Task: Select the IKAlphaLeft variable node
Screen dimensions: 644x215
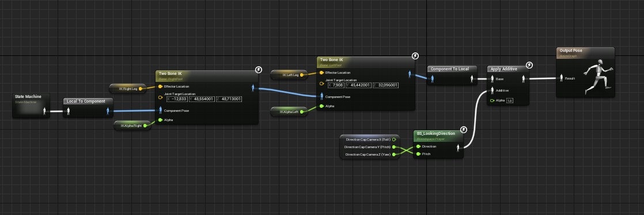Action: [289, 111]
